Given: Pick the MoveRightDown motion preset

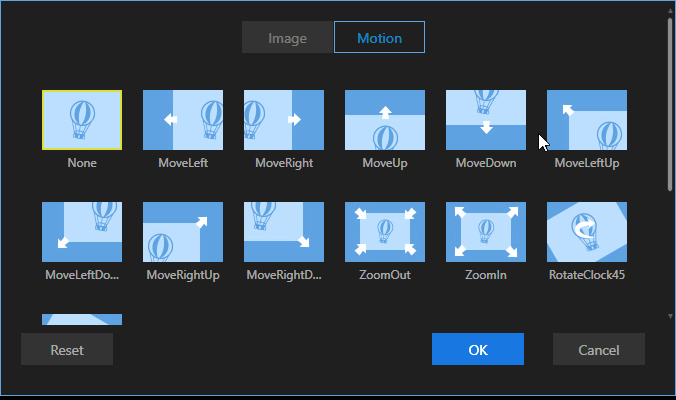Looking at the screenshot, I should point(284,232).
